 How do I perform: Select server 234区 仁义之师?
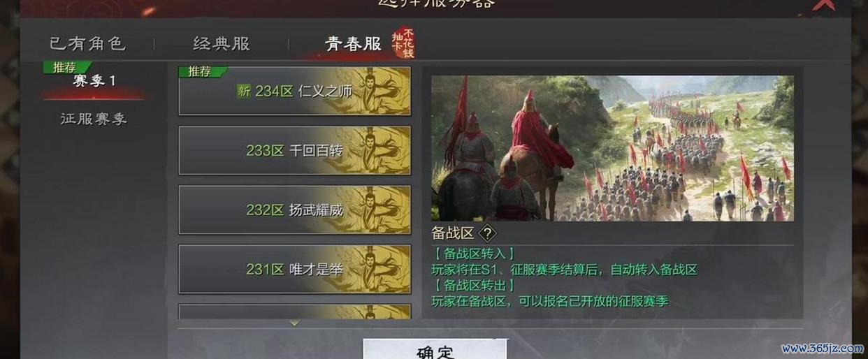pos(295,91)
